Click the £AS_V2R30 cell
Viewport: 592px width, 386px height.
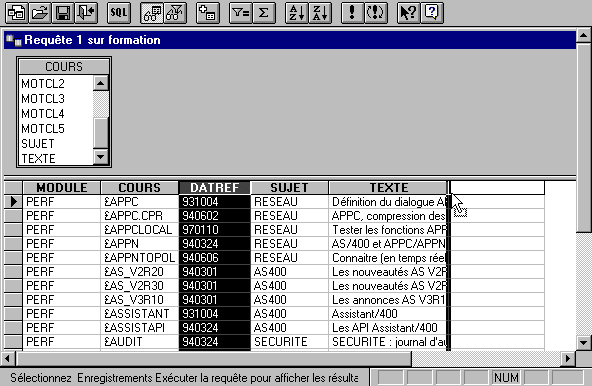coord(139,286)
